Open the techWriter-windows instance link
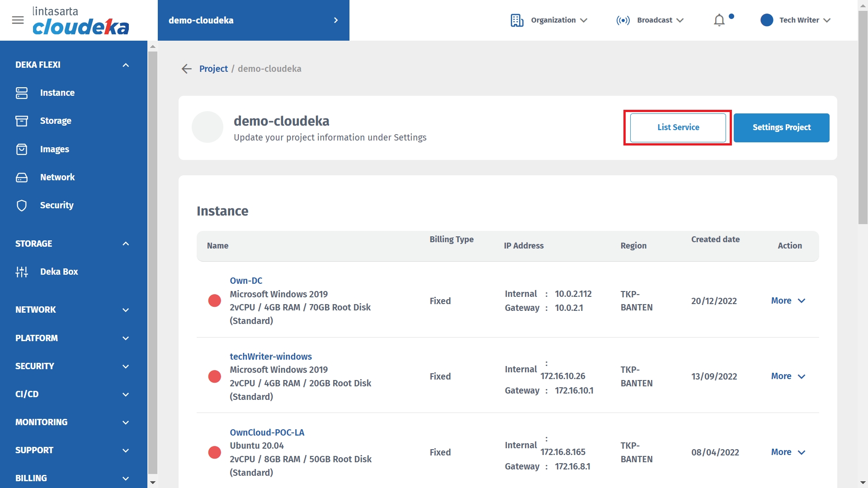Image resolution: width=868 pixels, height=488 pixels. [270, 357]
